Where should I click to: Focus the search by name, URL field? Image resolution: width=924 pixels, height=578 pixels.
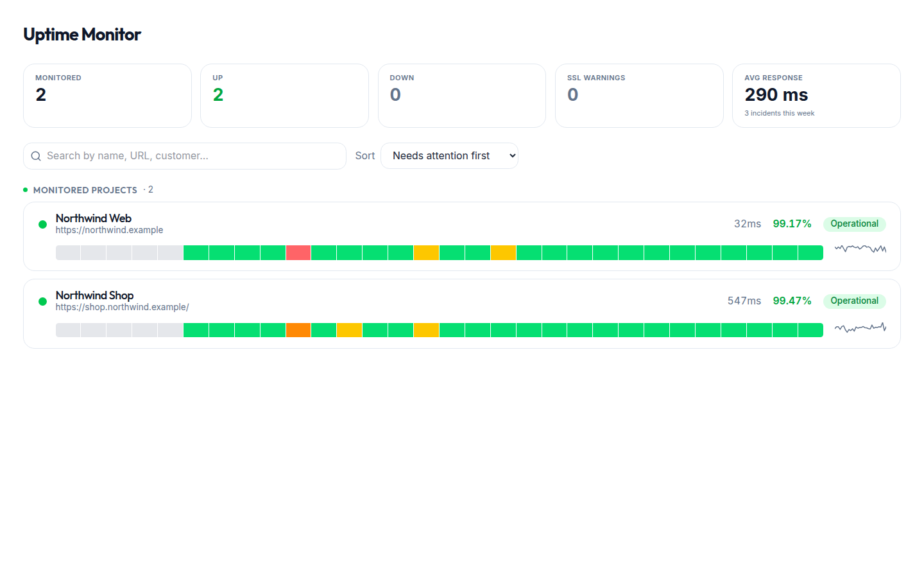tap(185, 156)
